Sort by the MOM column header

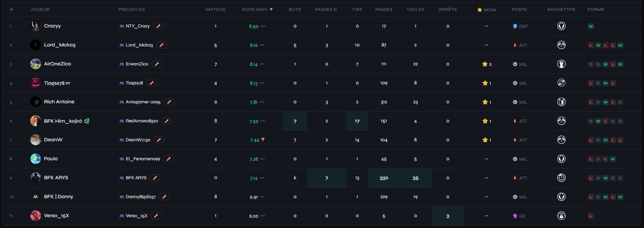coord(487,10)
